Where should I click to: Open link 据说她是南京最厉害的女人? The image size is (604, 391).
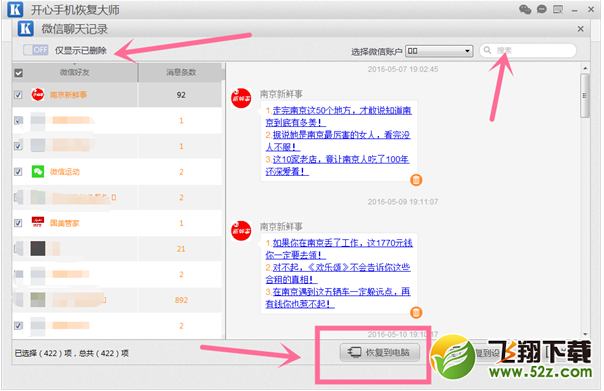(x=338, y=141)
